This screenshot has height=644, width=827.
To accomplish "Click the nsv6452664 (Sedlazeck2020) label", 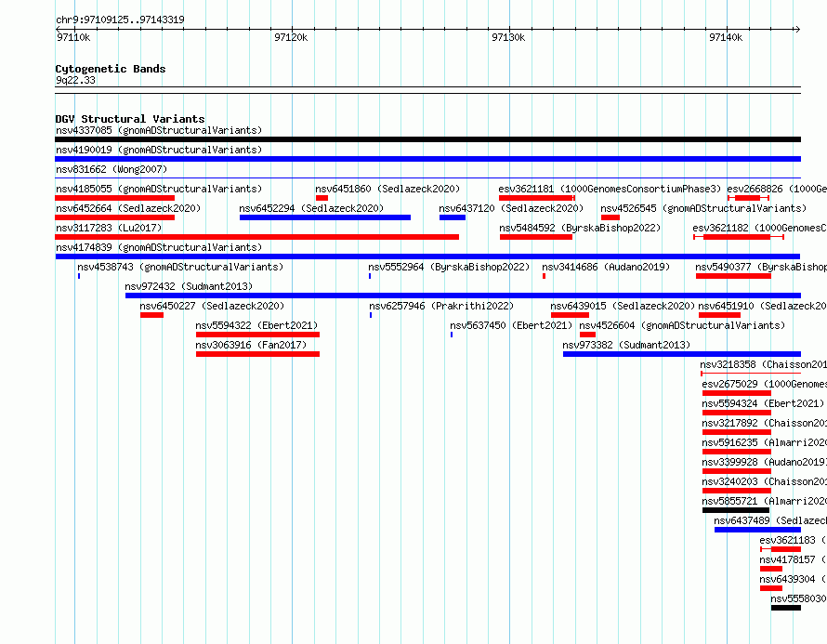I will tap(128, 208).
